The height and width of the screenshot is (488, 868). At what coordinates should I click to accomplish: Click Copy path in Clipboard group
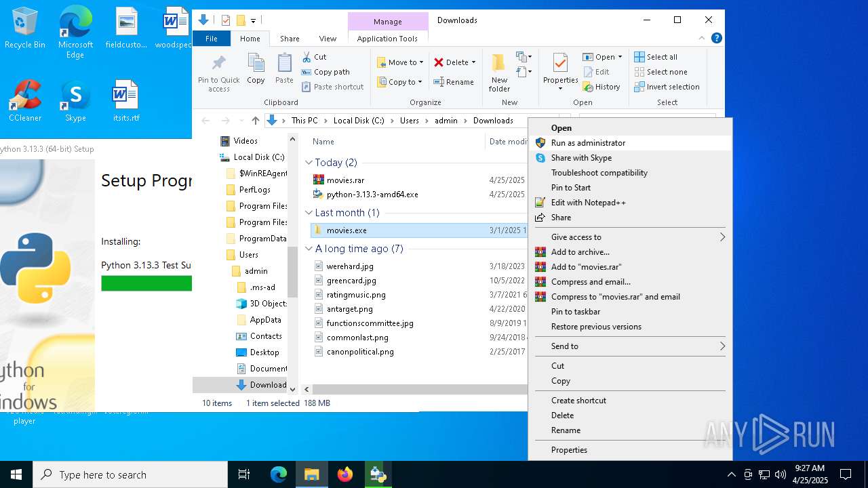coord(325,72)
